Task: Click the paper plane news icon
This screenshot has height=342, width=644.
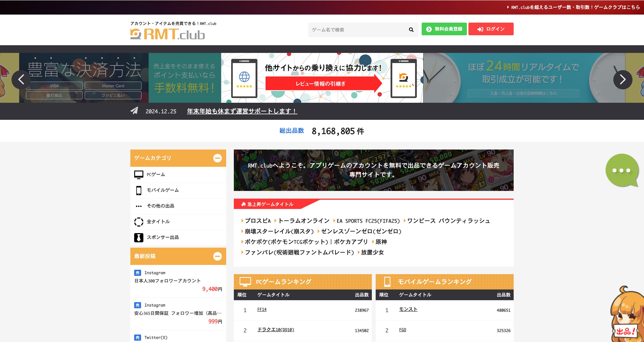Action: (x=134, y=110)
